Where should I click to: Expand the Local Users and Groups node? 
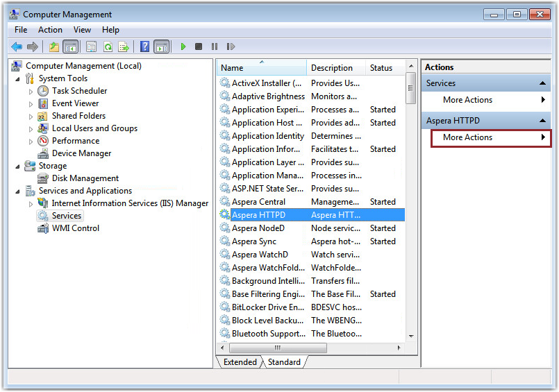point(31,129)
